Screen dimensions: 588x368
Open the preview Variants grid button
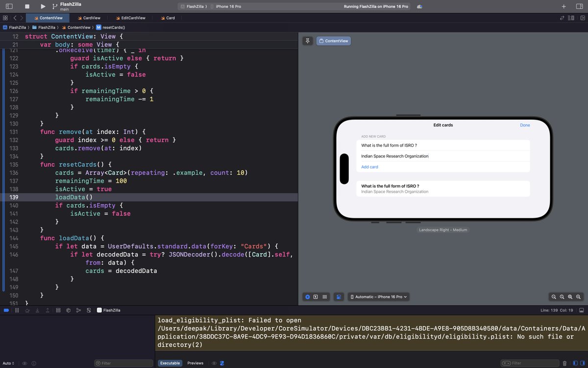(324, 297)
